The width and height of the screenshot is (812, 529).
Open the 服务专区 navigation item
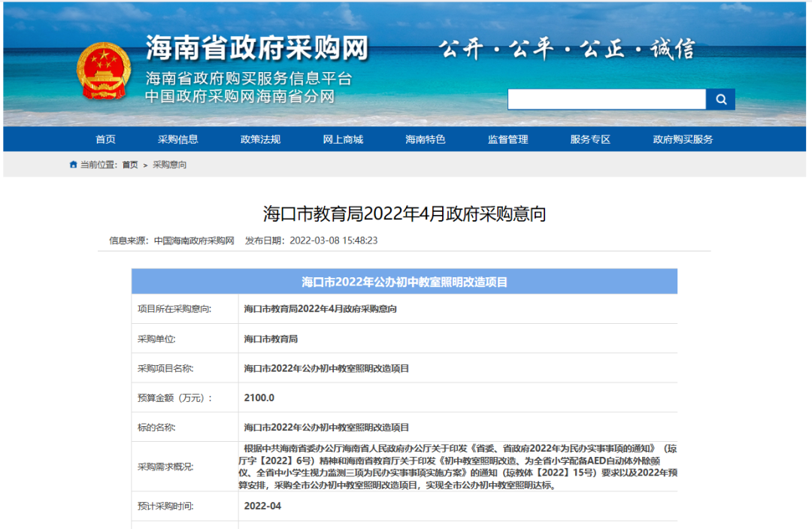[590, 139]
